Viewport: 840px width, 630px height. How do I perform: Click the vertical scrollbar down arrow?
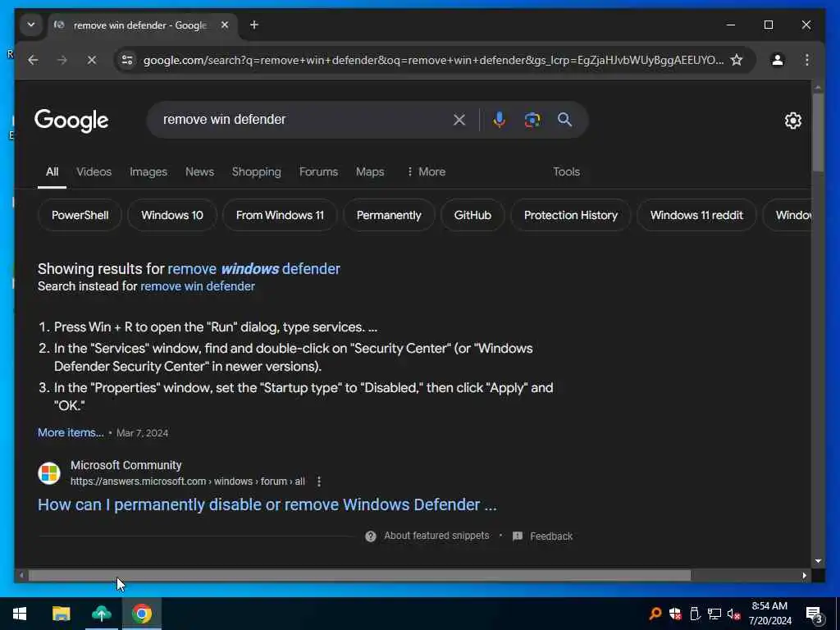tap(818, 561)
